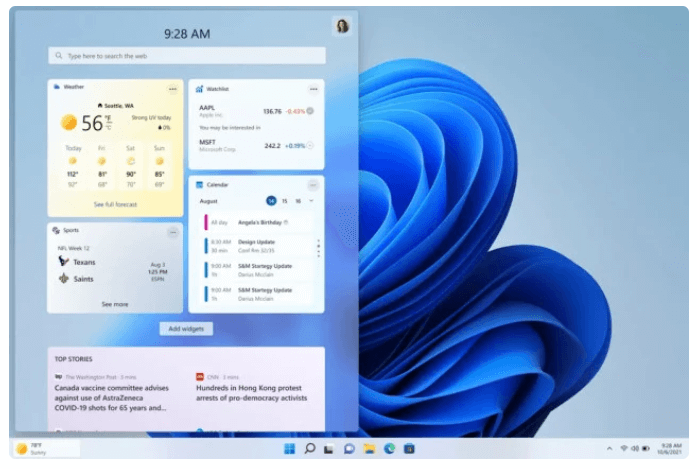Screen dimensions: 697x469
Task: Open Chat from the taskbar
Action: 349,449
